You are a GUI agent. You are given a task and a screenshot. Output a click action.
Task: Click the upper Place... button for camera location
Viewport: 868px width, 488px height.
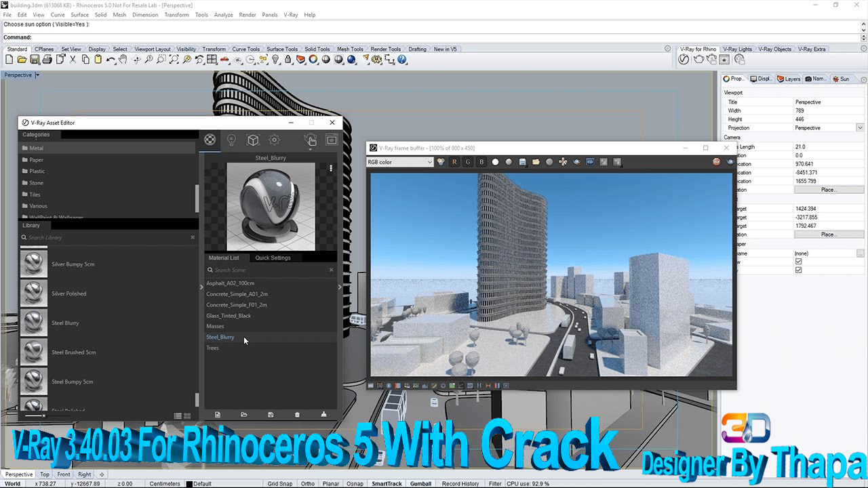click(x=829, y=190)
